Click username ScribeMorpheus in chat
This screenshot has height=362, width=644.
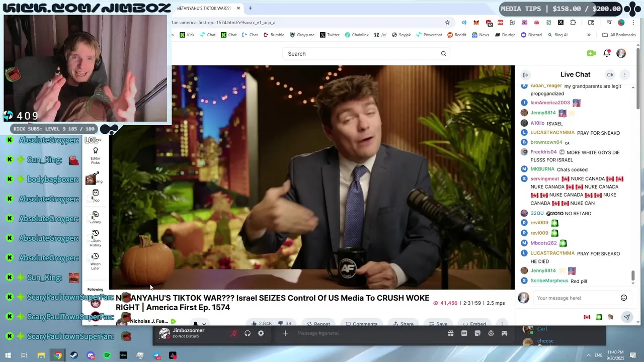point(549,281)
